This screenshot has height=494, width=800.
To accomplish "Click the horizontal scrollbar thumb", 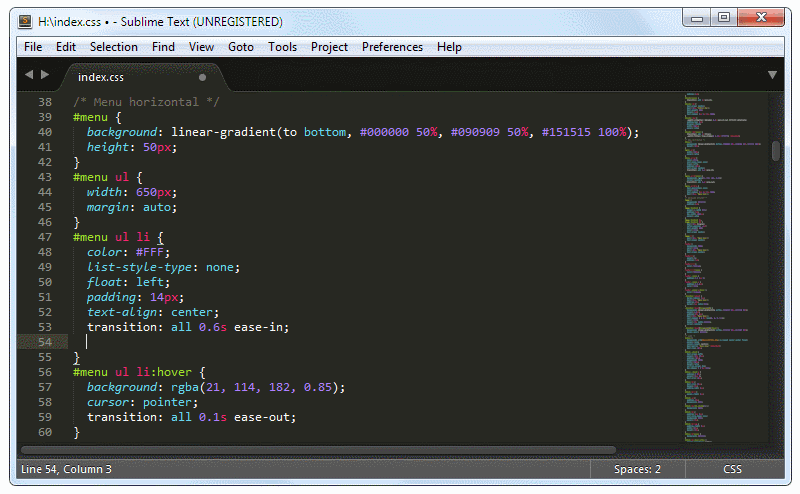I will click(318, 450).
